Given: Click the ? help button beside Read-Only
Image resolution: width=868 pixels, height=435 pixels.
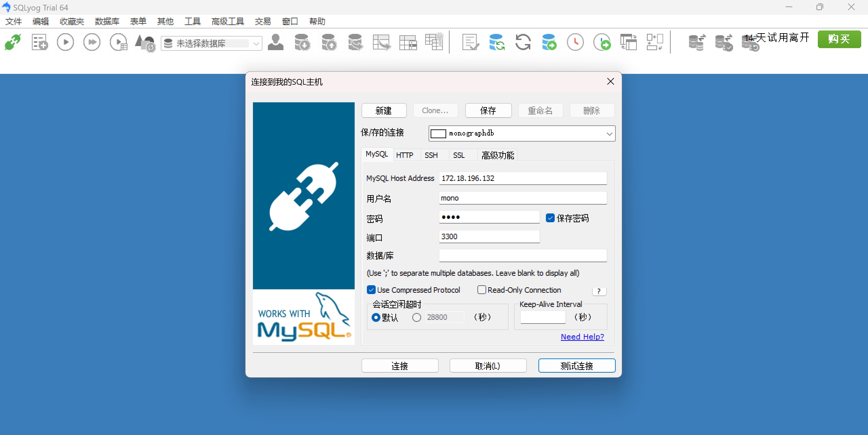Looking at the screenshot, I should pyautogui.click(x=599, y=291).
